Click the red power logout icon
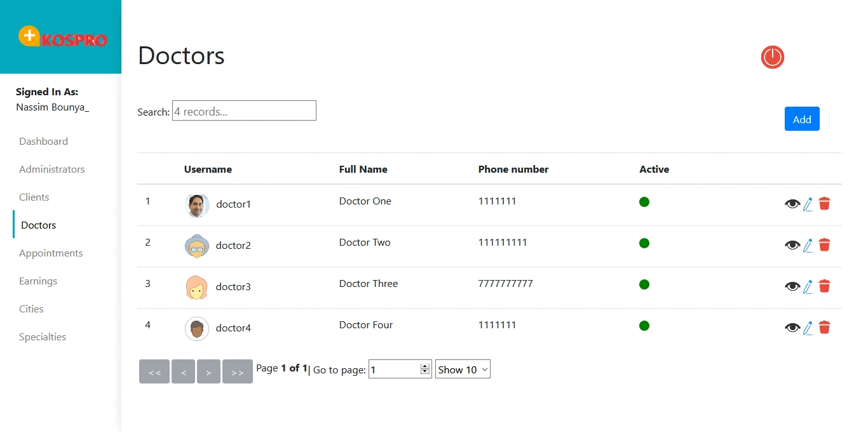Screen dimensions: 868x440 coord(773,57)
